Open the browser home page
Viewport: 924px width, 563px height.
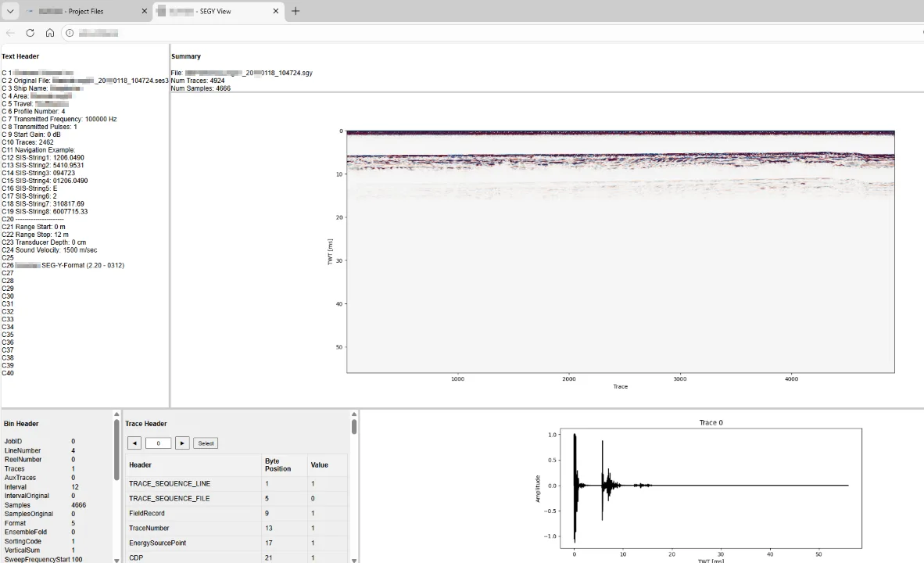pyautogui.click(x=50, y=33)
